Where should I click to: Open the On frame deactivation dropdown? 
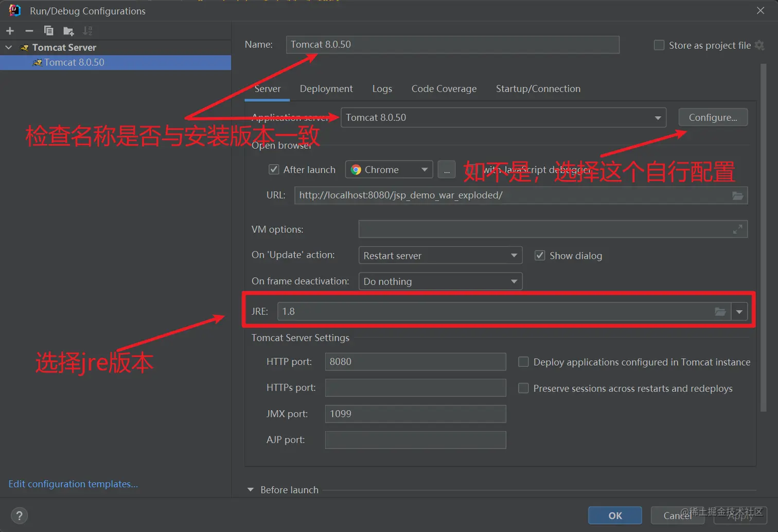click(x=440, y=281)
